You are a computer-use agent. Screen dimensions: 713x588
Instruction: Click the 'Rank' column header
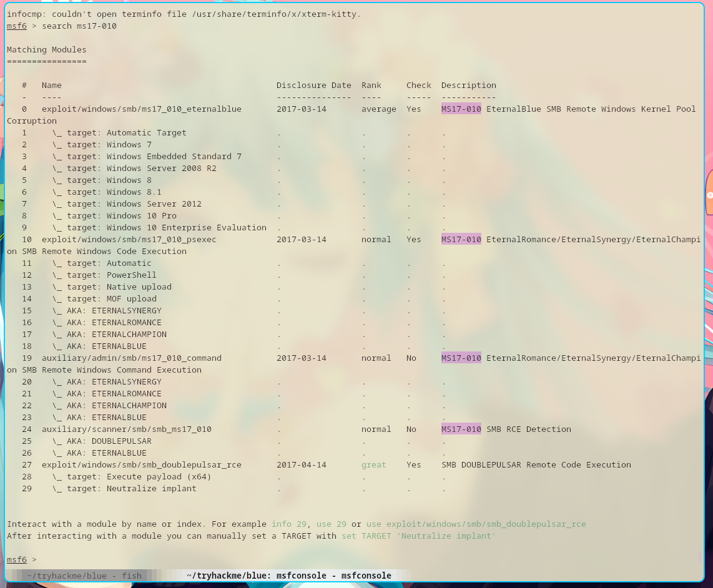click(371, 86)
